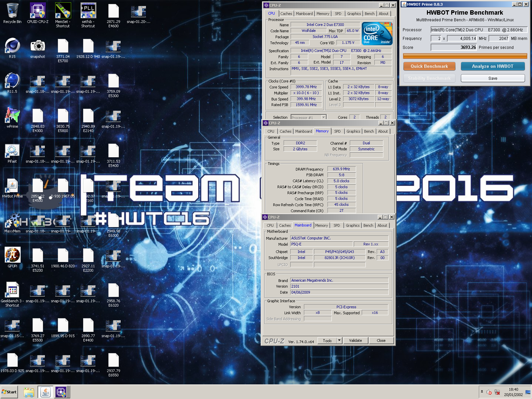Viewport: 532px width, 399px height.
Task: Open the Pifast desktop icon
Action: pyautogui.click(x=12, y=153)
